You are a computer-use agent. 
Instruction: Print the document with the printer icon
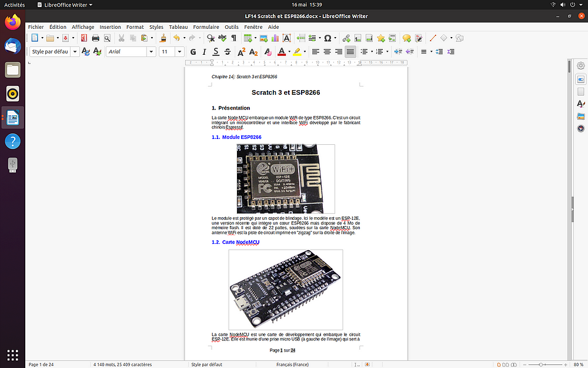click(96, 38)
